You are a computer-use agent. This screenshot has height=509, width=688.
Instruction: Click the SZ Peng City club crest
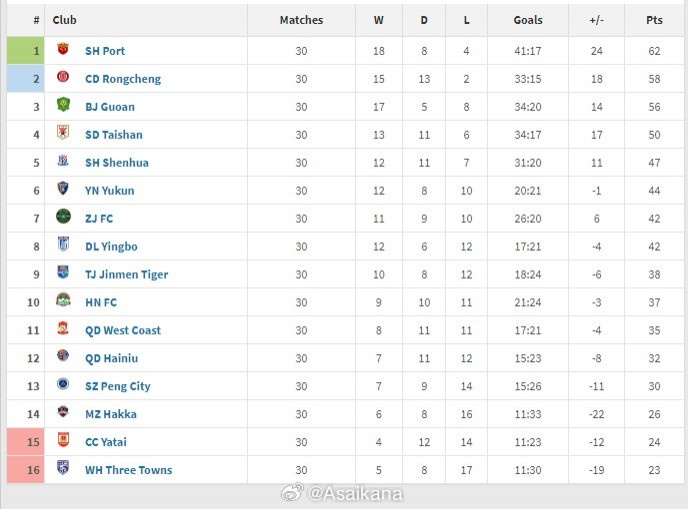pyautogui.click(x=63, y=386)
